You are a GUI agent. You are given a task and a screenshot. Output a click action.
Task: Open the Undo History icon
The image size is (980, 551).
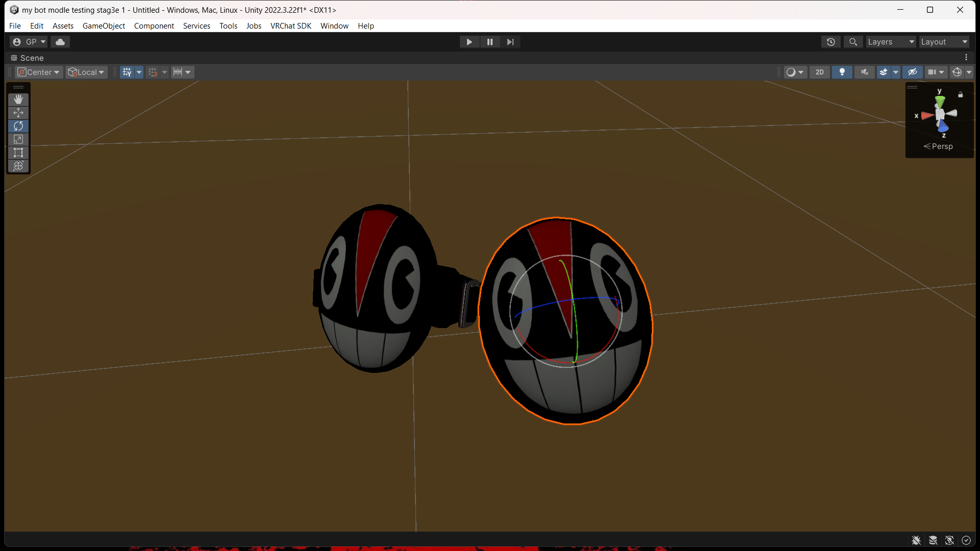click(x=830, y=42)
